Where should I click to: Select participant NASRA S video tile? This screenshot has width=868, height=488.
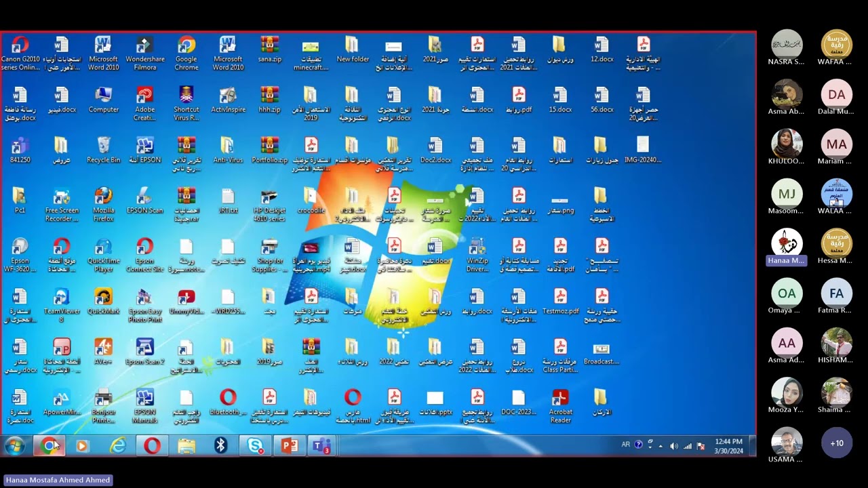pos(787,47)
